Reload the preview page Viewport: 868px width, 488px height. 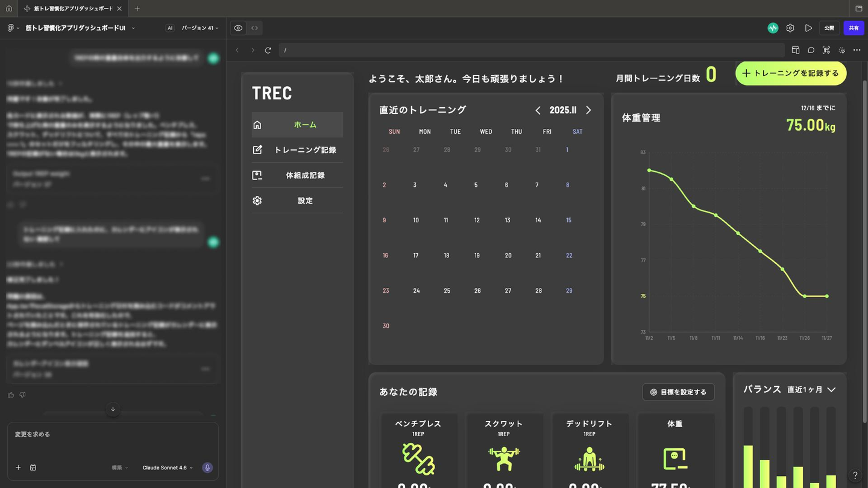point(268,50)
